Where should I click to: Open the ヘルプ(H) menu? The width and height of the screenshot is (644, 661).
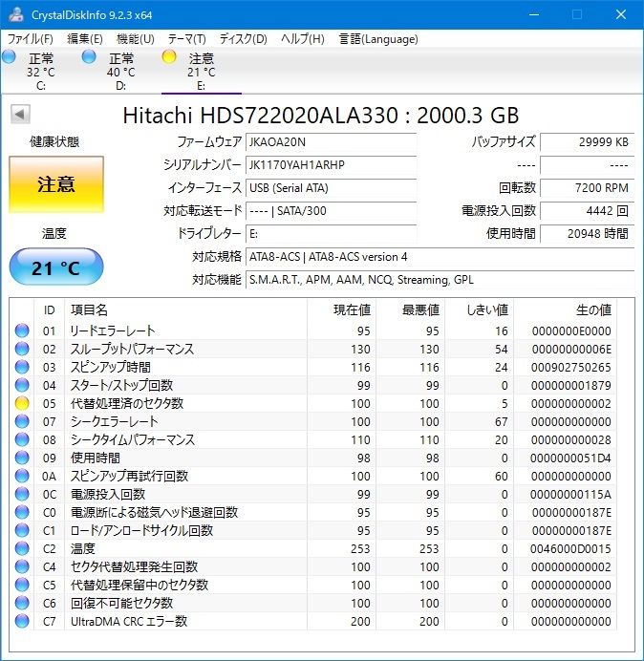click(303, 39)
